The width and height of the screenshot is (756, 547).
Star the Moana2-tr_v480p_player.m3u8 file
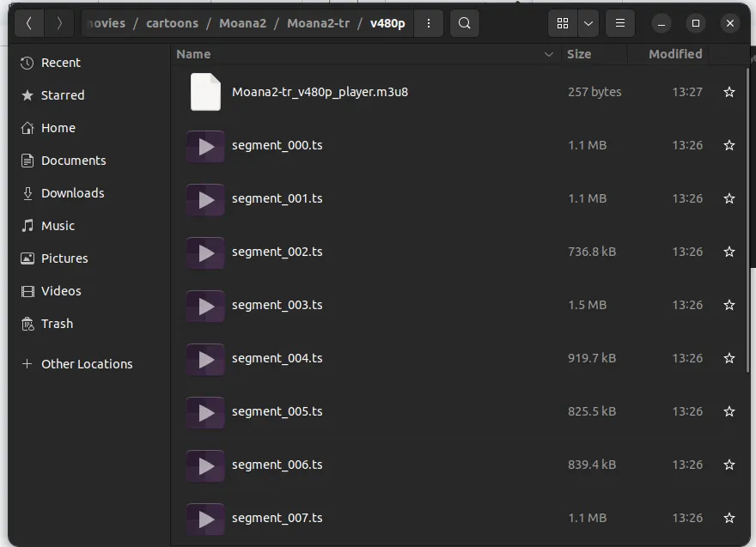729,92
